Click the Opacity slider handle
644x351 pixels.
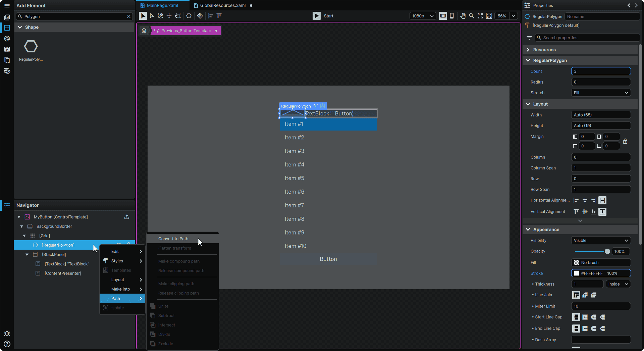607,251
